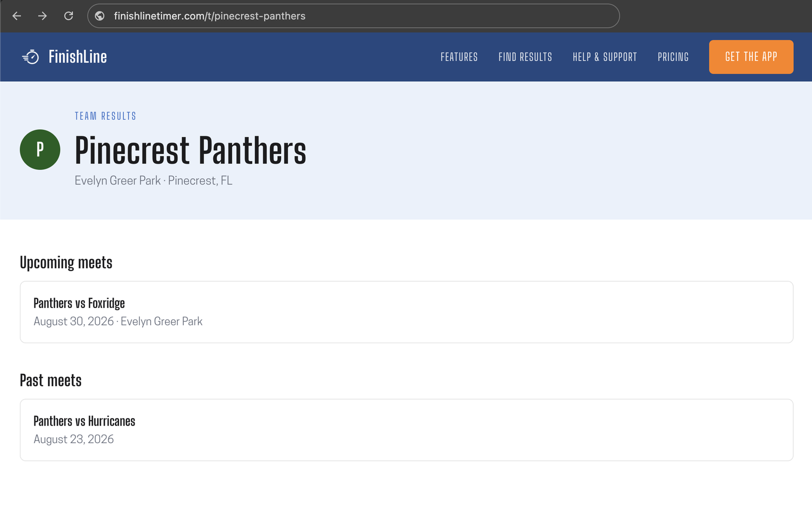
Task: Reload the page with the refresh icon
Action: [68, 16]
